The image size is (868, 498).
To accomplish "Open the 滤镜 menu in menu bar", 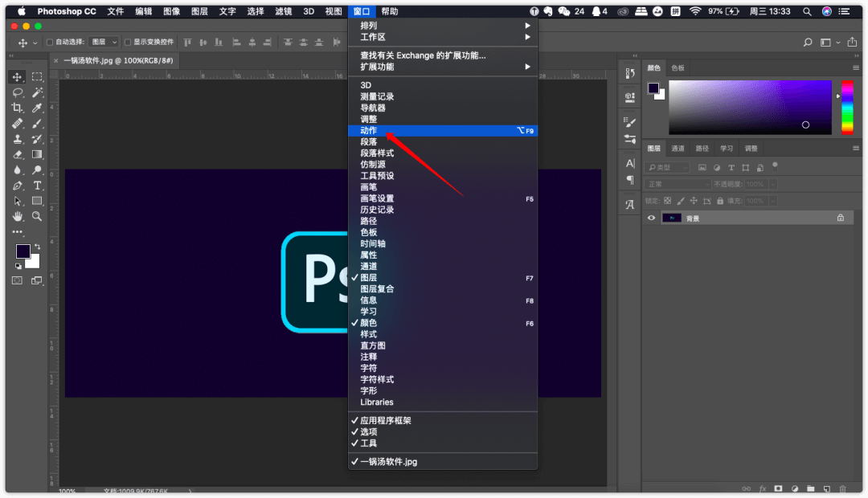I will click(x=283, y=11).
